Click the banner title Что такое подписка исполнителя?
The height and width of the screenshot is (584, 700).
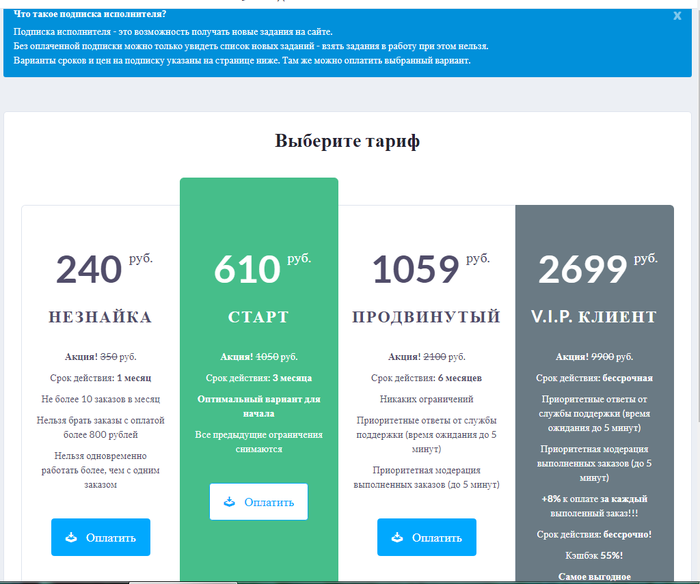coord(90,14)
